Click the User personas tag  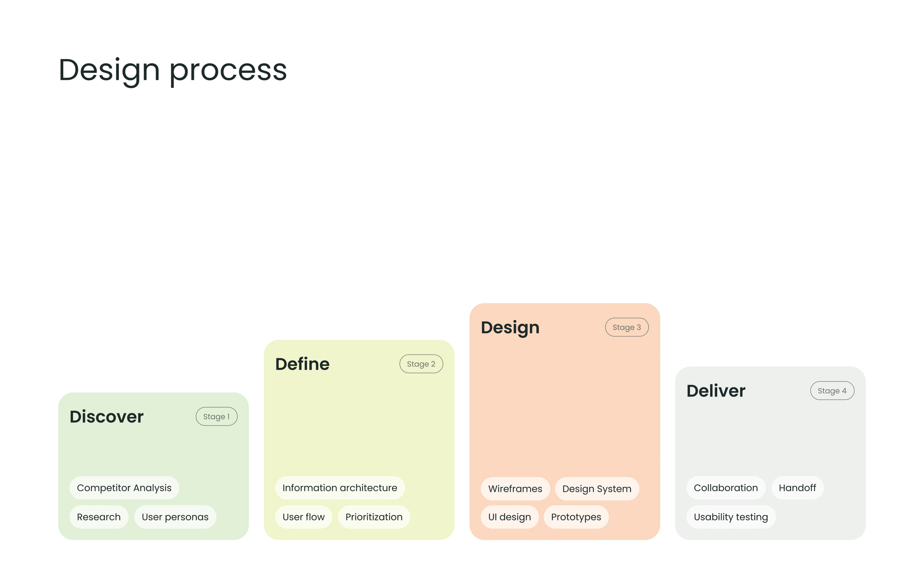[175, 517]
